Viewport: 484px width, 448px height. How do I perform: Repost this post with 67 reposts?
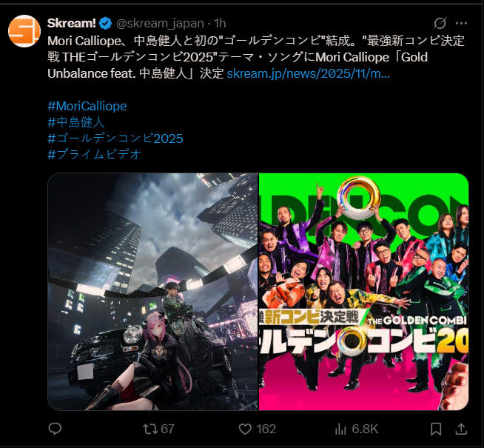158,429
